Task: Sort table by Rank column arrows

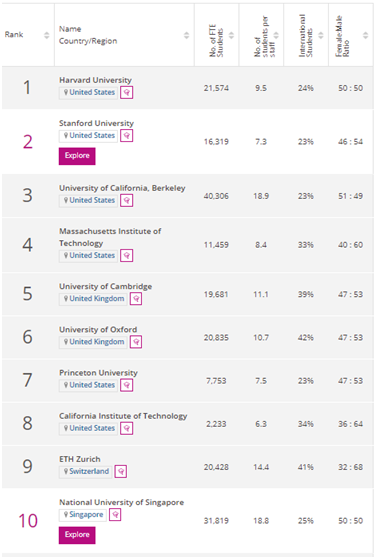Action: coord(46,35)
